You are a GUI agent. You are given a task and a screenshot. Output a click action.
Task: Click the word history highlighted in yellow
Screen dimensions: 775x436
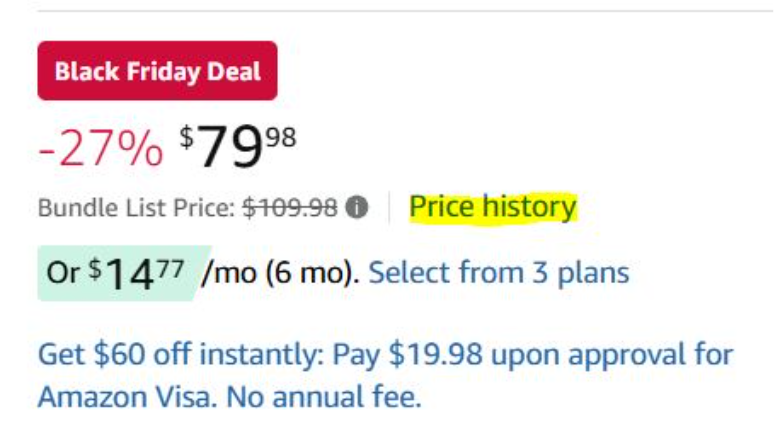[529, 207]
